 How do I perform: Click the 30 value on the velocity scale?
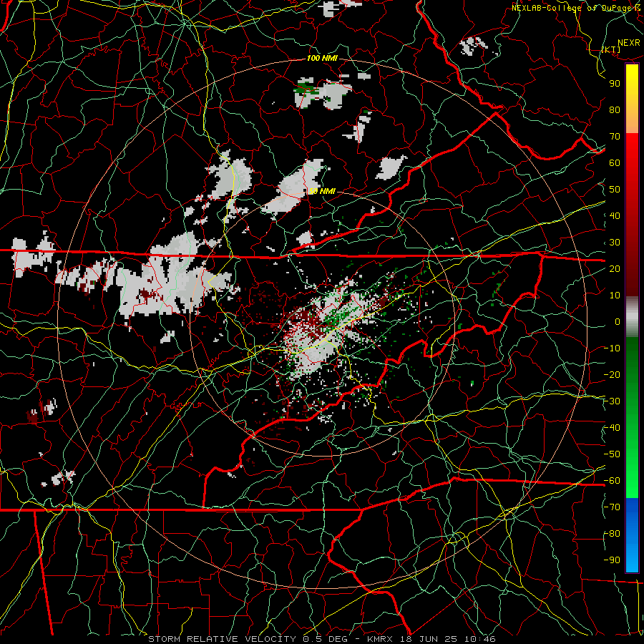(615, 243)
